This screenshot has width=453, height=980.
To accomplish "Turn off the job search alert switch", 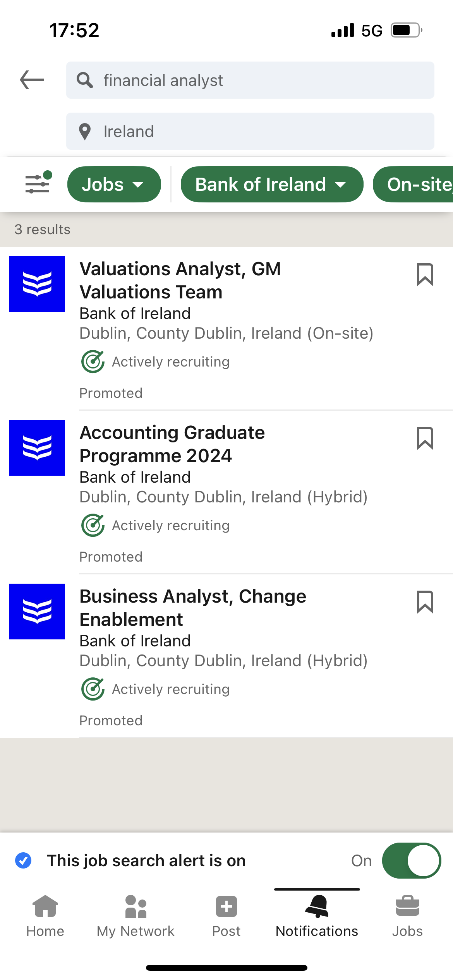I will pos(411,860).
